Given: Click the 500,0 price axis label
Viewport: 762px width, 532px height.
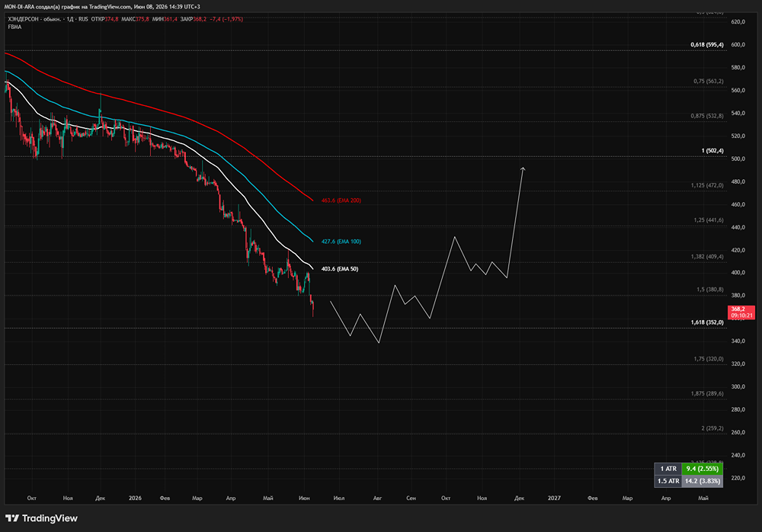Looking at the screenshot, I should tap(738, 159).
